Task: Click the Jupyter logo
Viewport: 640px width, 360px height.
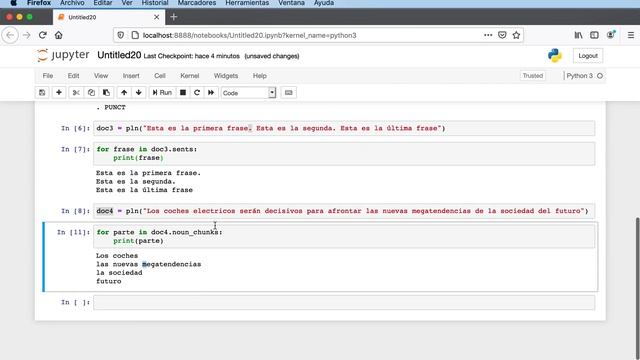Action: click(63, 55)
